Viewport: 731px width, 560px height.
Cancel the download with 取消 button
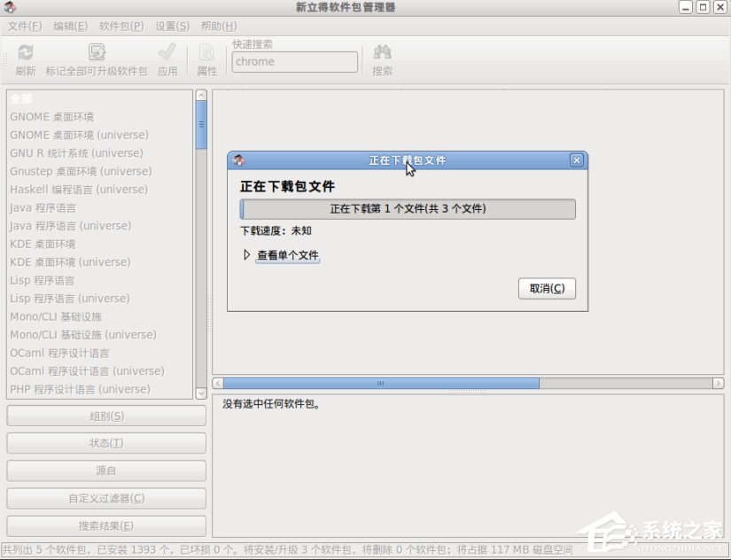coord(547,288)
